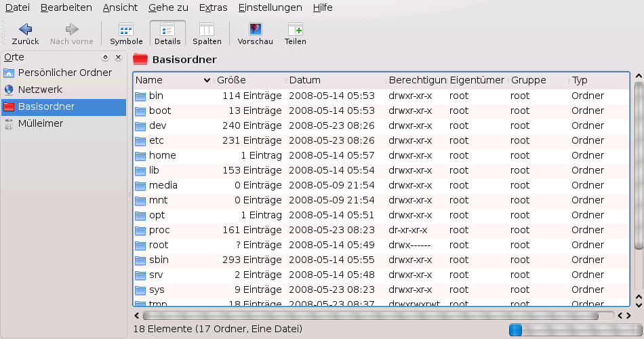Select Netzwerk in the places panel
The width and height of the screenshot is (644, 339).
click(40, 89)
